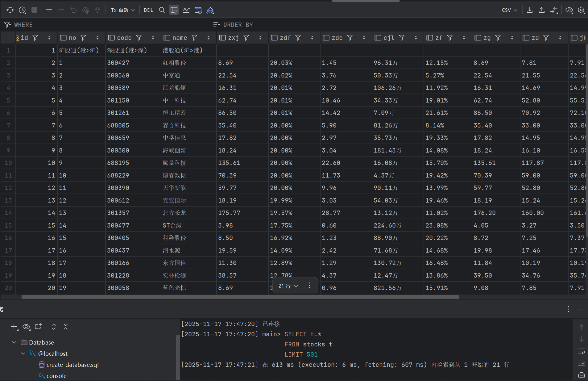Export data with the download icon
This screenshot has height=381, width=588.
(530, 10)
